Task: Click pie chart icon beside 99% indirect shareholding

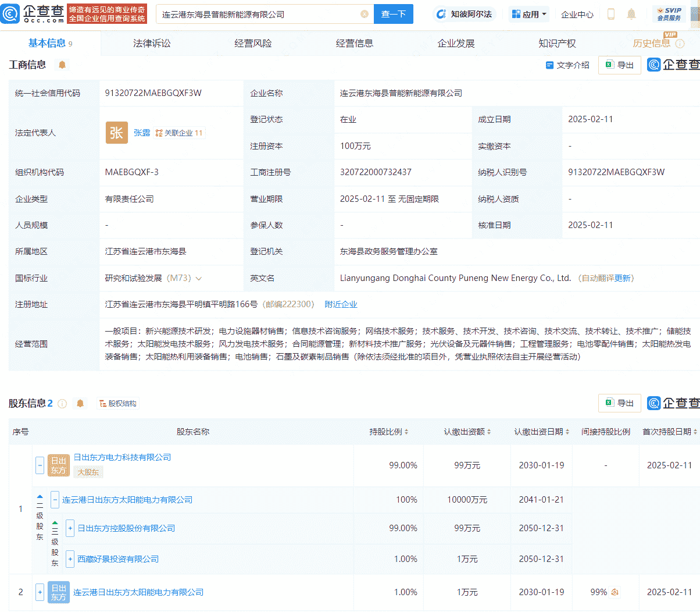Action: [x=613, y=592]
